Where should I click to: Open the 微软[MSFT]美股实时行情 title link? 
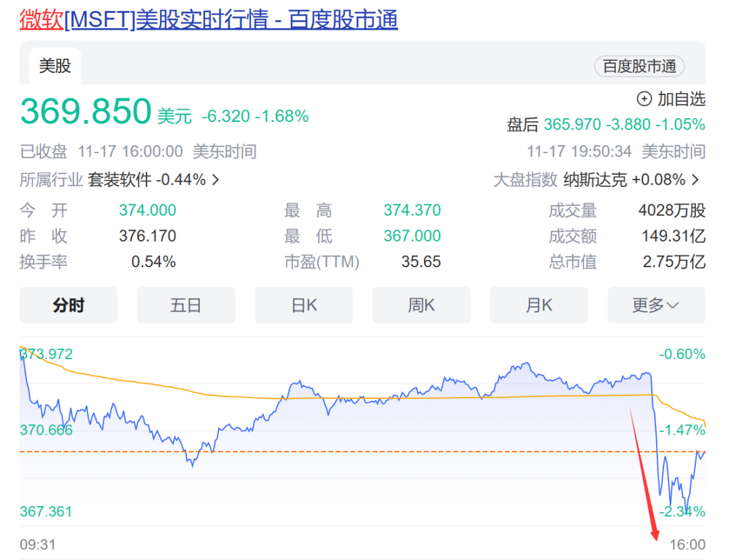[x=209, y=20]
